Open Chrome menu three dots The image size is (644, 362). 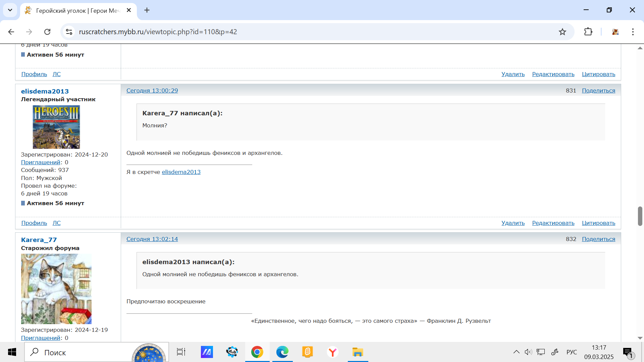pyautogui.click(x=633, y=32)
